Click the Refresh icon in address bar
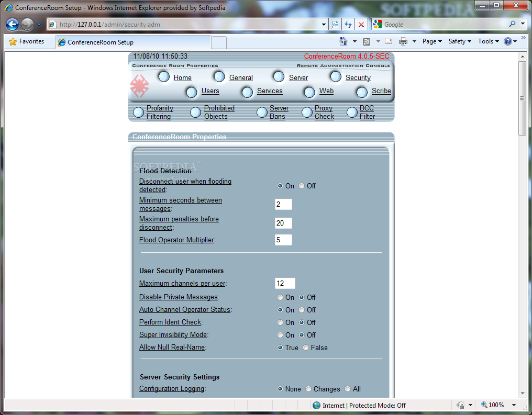Screen dimensions: 532x415 (348, 25)
